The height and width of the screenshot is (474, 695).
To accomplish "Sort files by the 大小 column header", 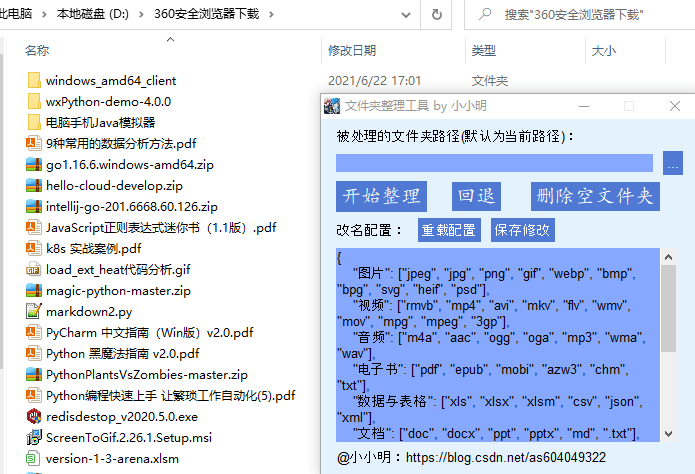I will point(604,51).
